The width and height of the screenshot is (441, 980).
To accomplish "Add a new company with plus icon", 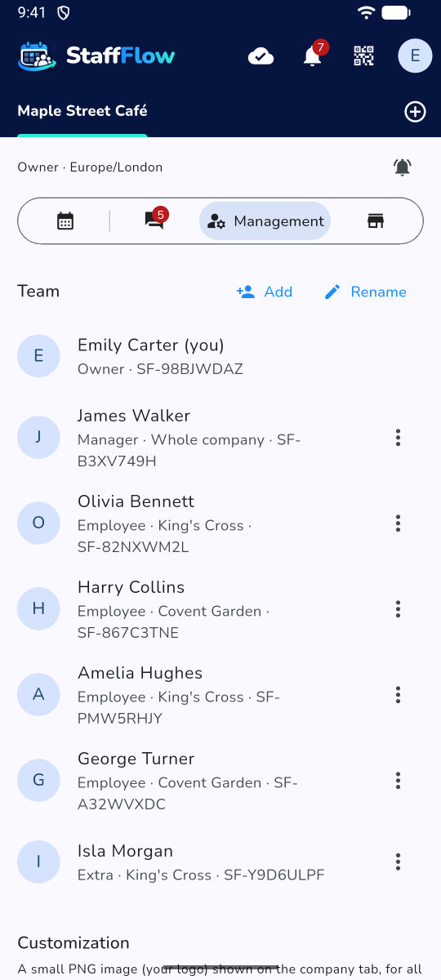I will [x=416, y=112].
